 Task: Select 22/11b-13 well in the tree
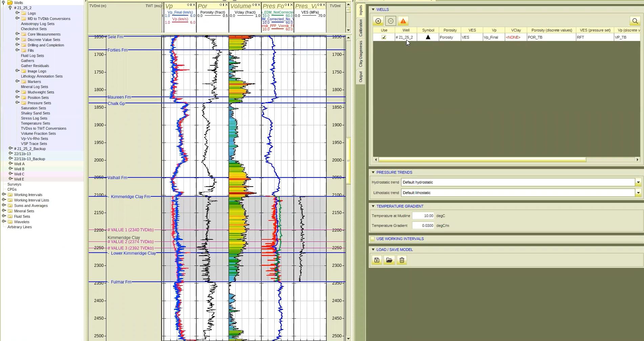[x=22, y=154]
